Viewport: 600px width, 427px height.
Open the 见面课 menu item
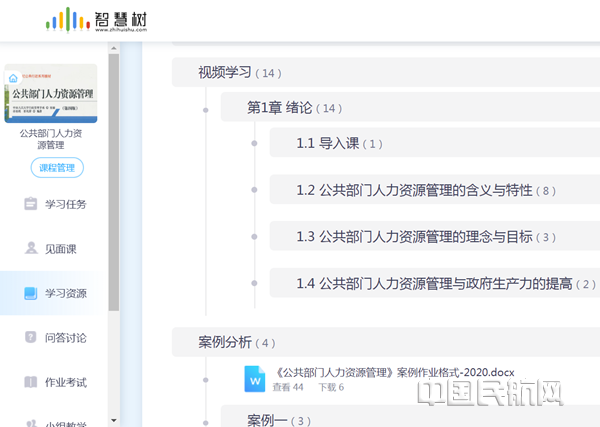(x=54, y=249)
